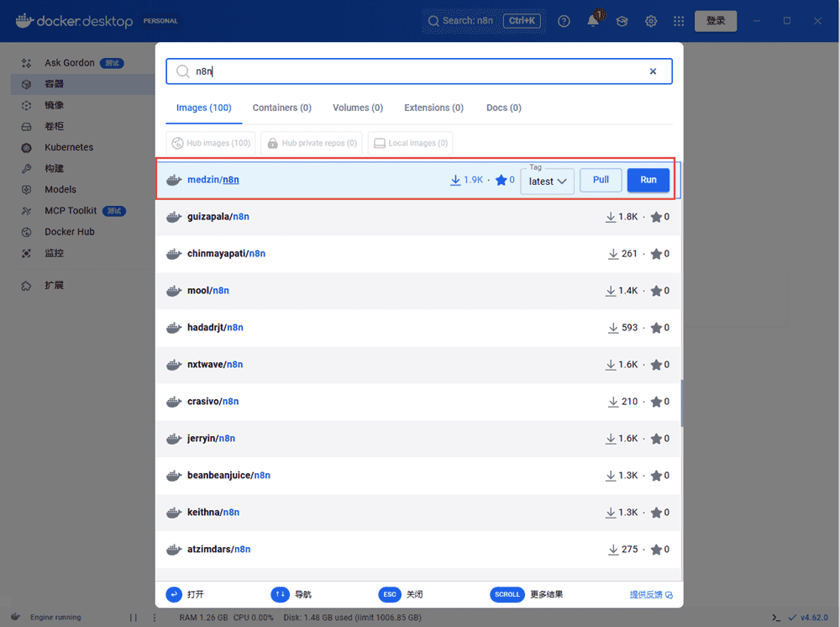
Task: Toggle the Hub private repos filter
Action: click(x=312, y=144)
